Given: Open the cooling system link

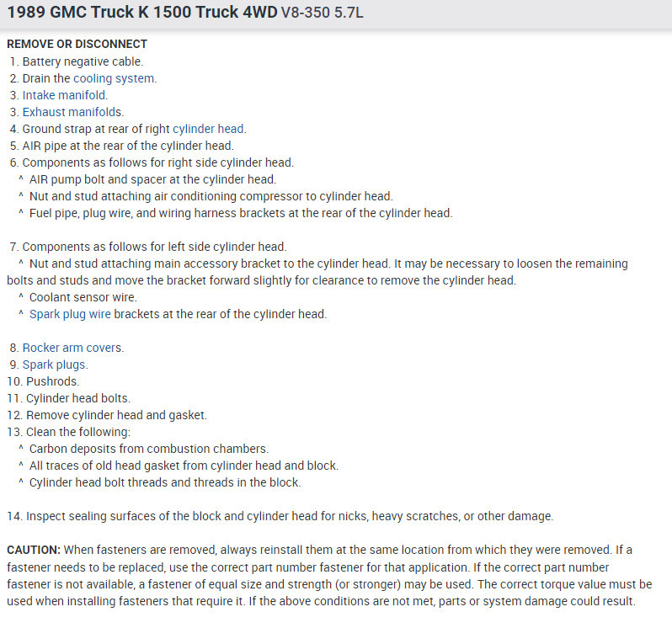Looking at the screenshot, I should point(115,78).
